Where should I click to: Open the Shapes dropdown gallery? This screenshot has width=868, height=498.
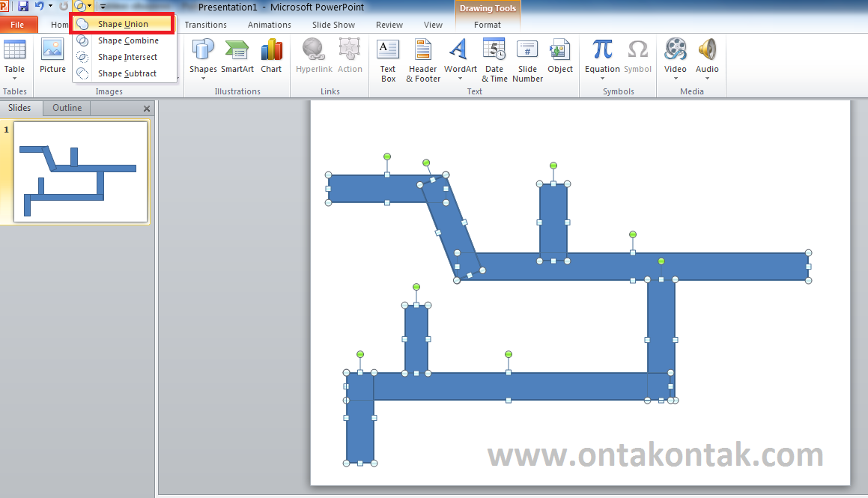click(202, 60)
